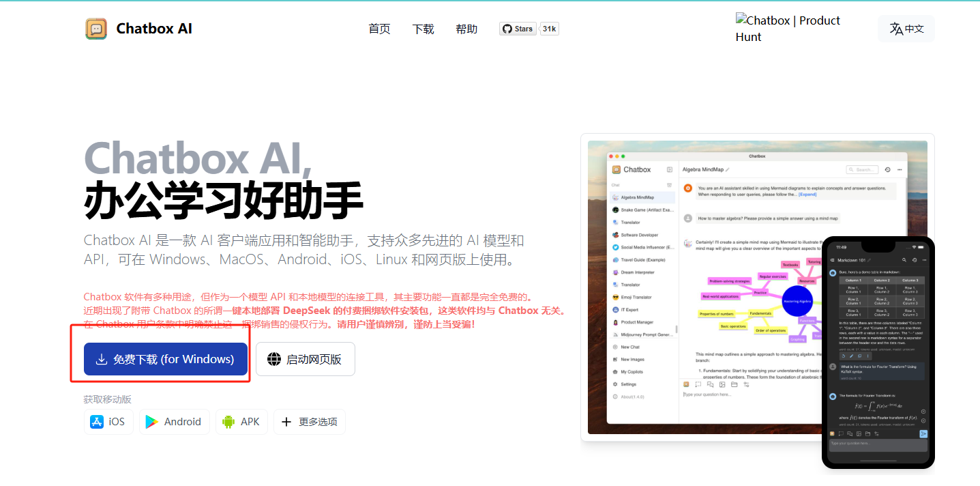Switch language with the 中文 button
Viewport: 980px width, 486px height.
(x=906, y=29)
